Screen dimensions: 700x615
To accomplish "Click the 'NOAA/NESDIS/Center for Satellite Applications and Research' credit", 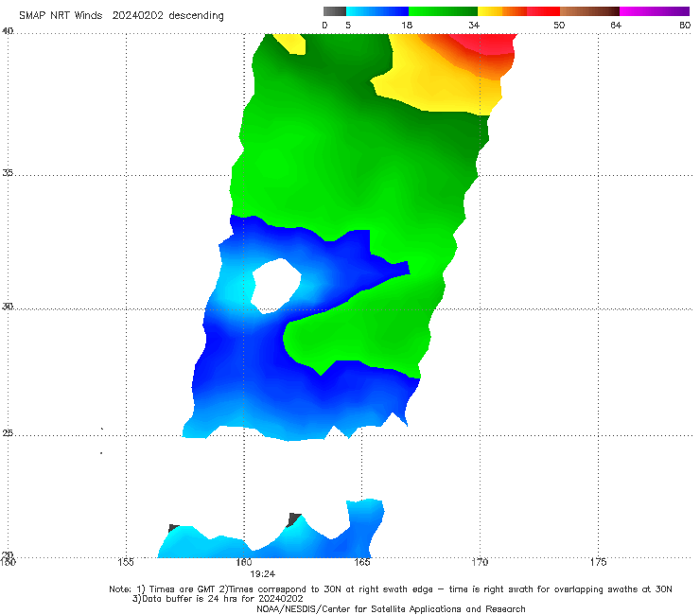I will pos(391,608).
